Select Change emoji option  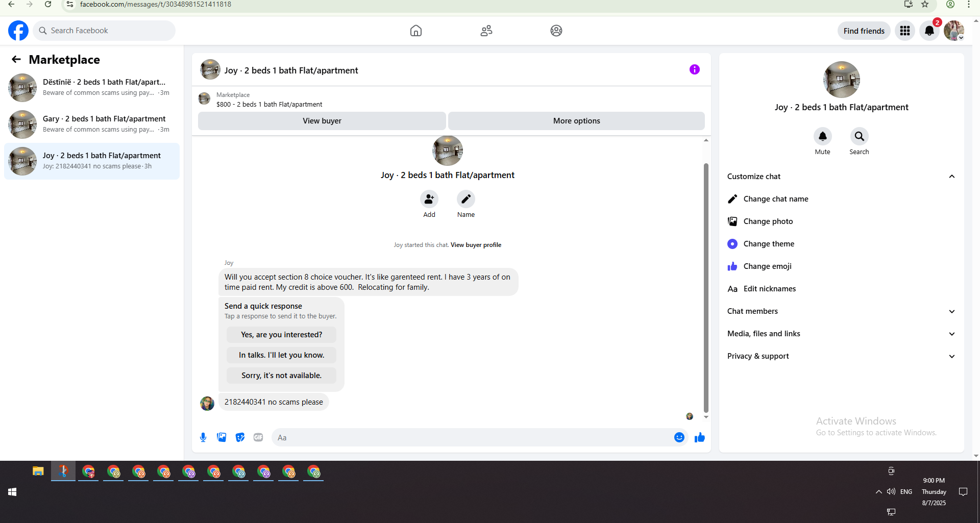[841, 266]
